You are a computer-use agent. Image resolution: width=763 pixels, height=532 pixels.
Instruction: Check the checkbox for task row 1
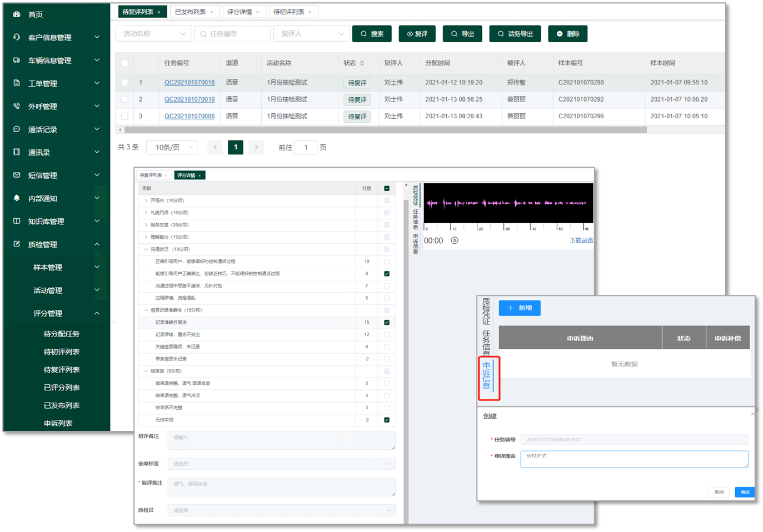124,83
